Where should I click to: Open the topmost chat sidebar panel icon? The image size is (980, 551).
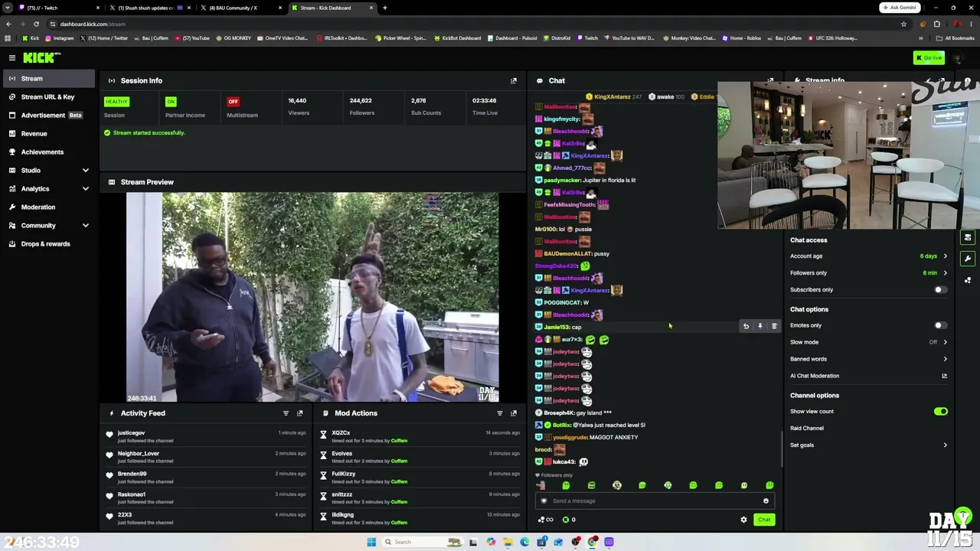click(x=968, y=237)
